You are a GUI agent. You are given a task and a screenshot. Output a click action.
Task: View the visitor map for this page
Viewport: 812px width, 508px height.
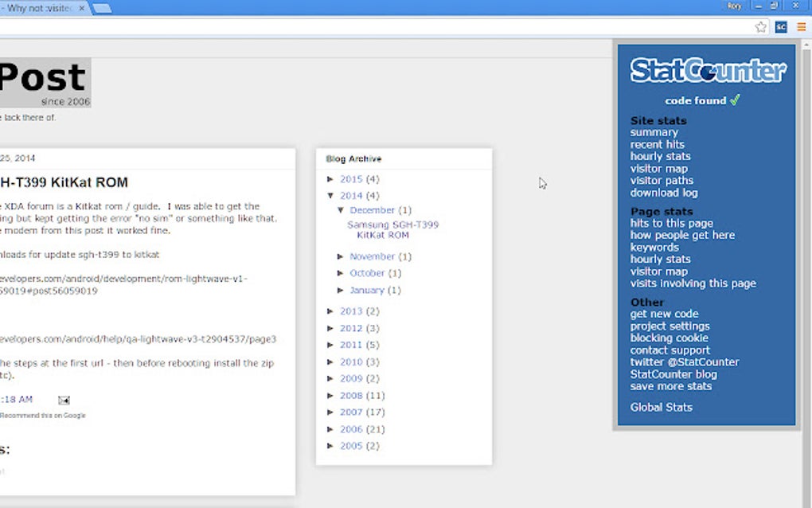(x=658, y=271)
